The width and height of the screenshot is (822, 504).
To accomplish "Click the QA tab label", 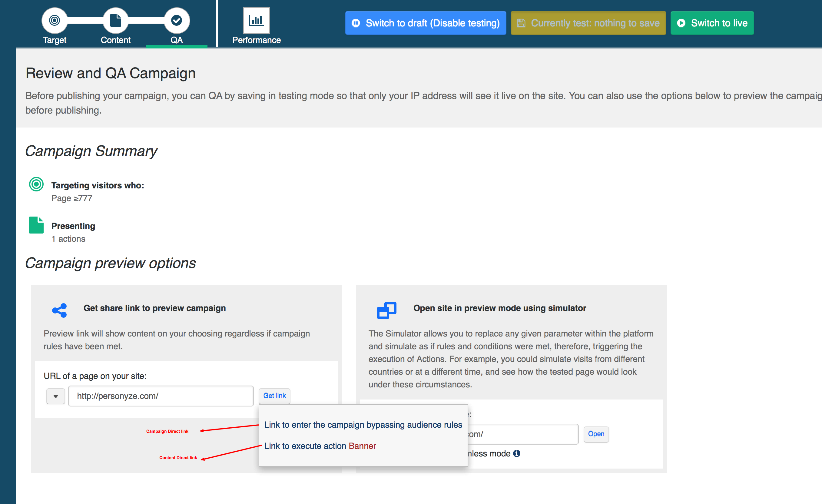I will pos(177,40).
